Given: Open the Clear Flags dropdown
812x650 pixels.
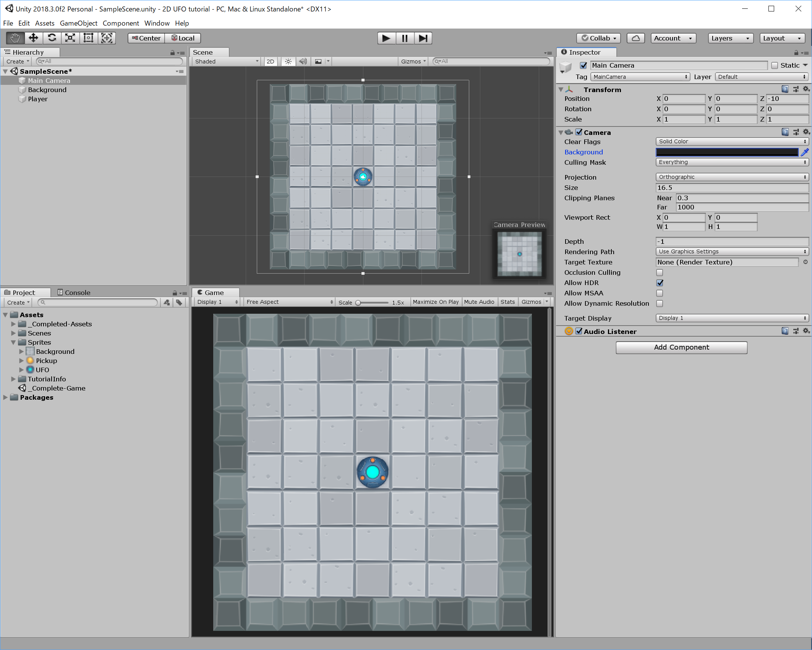Looking at the screenshot, I should point(732,141).
